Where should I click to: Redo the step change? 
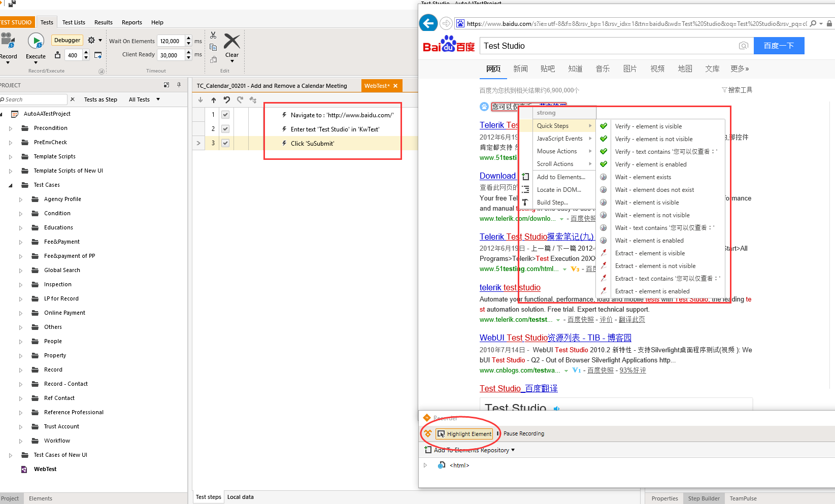[240, 100]
